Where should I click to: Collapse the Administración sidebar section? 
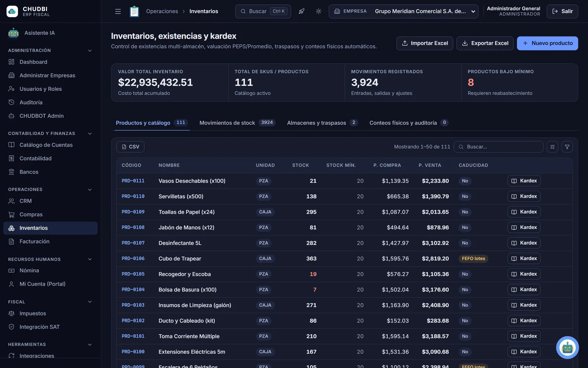tap(90, 50)
